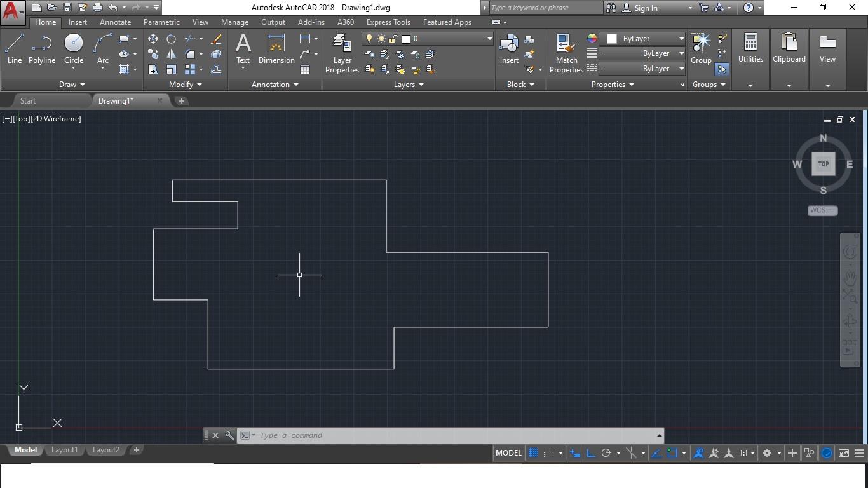
Task: Expand the Draw panel
Action: 72,85
